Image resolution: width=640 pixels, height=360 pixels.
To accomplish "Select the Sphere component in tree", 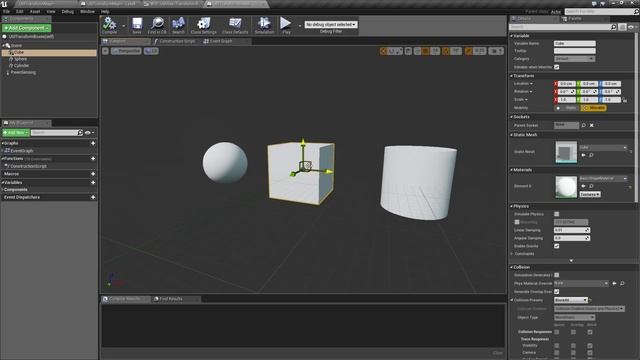I will coord(20,59).
